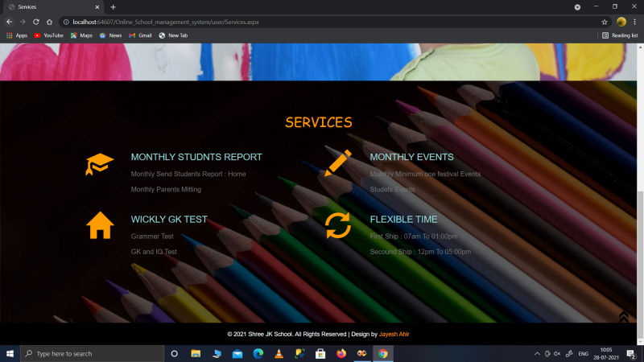Screen dimensions: 644x362
Task: Click the muted volume tray icon
Action: tap(557, 353)
